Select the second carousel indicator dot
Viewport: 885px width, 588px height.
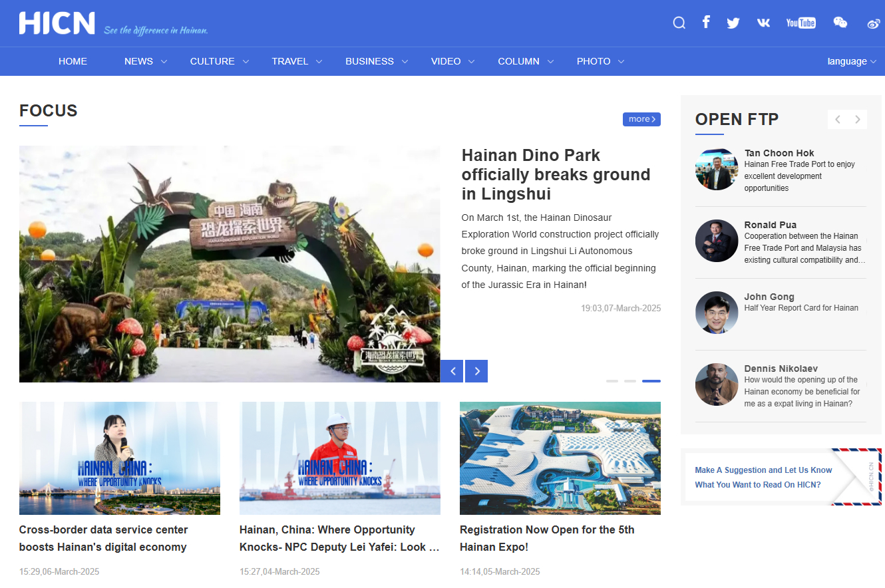pos(630,381)
